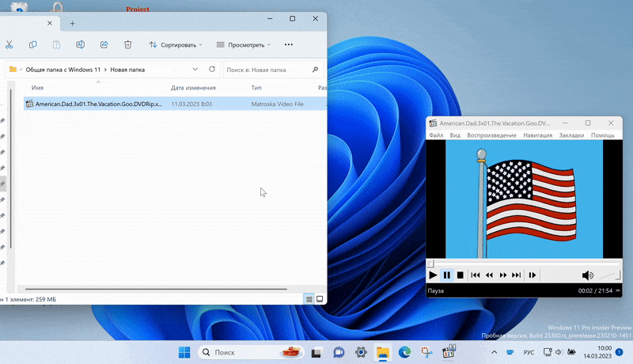633x364 pixels.
Task: Switch Explorer to details view layout
Action: (309, 299)
